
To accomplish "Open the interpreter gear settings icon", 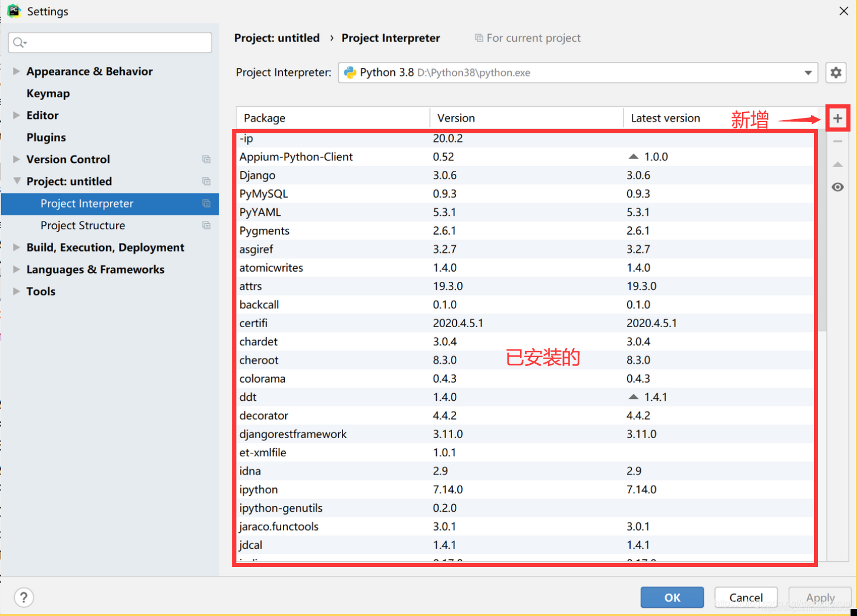I will pos(836,73).
